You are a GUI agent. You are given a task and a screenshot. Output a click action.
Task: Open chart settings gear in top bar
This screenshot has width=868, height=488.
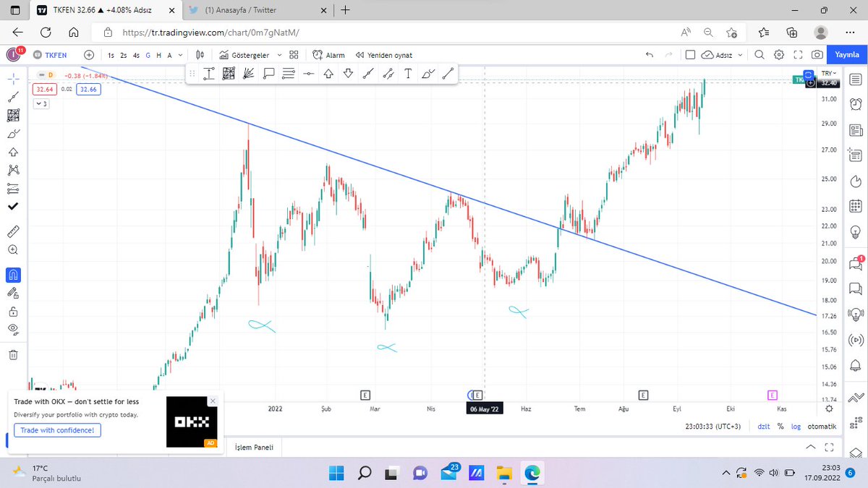point(779,55)
